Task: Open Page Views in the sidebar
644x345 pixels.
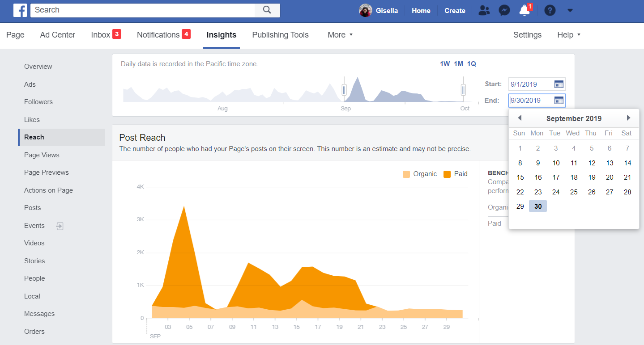Action: click(42, 155)
